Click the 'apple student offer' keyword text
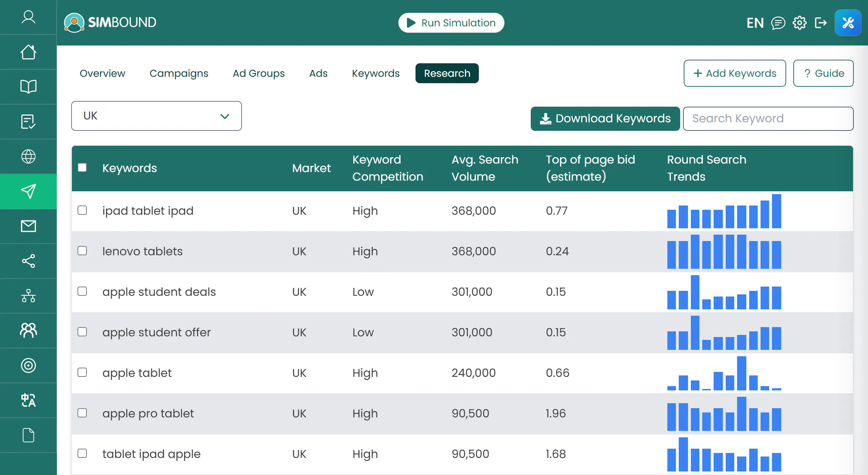Image resolution: width=868 pixels, height=475 pixels. 157,332
